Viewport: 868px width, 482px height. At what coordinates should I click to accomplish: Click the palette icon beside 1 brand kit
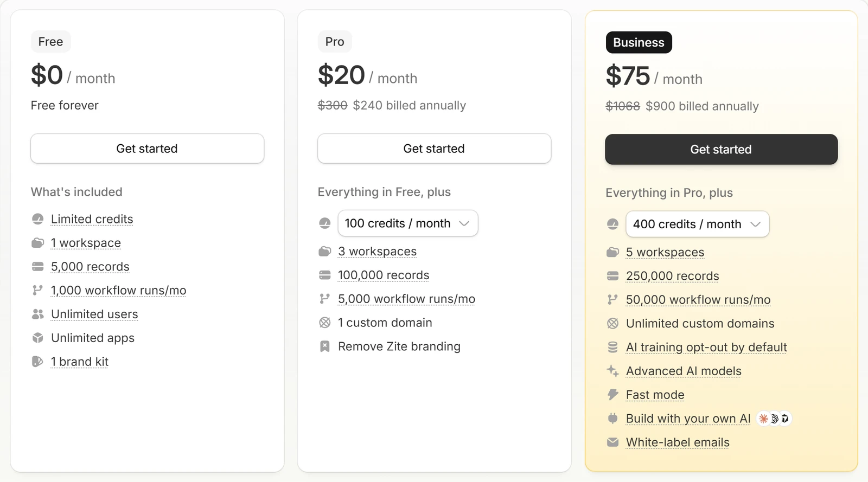click(37, 362)
